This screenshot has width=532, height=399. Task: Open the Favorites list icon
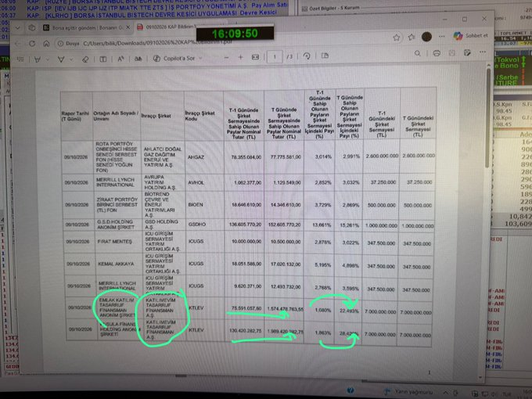(412, 37)
